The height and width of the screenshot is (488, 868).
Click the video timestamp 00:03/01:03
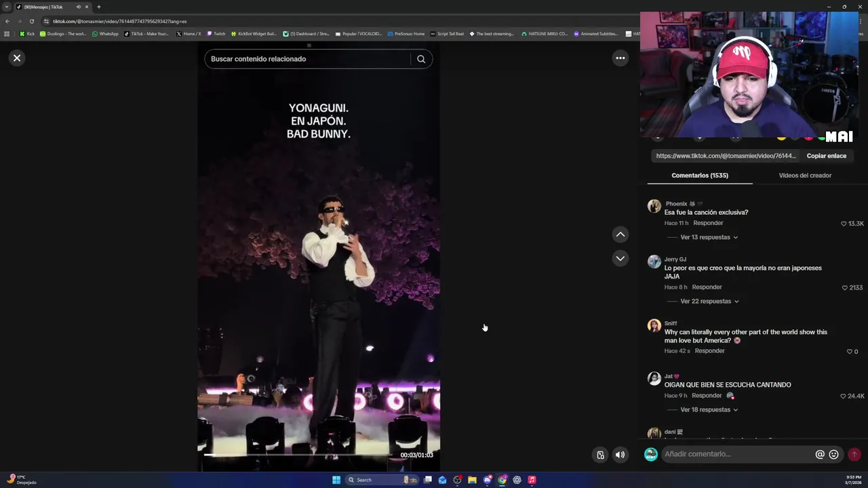416,455
